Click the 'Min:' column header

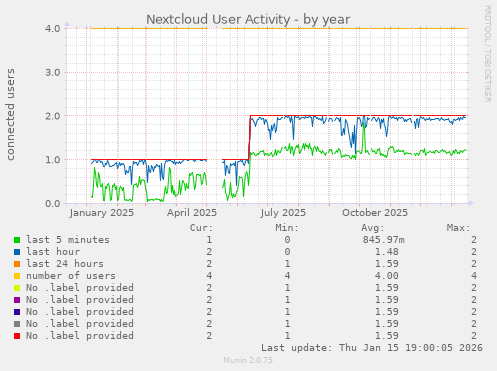(287, 228)
